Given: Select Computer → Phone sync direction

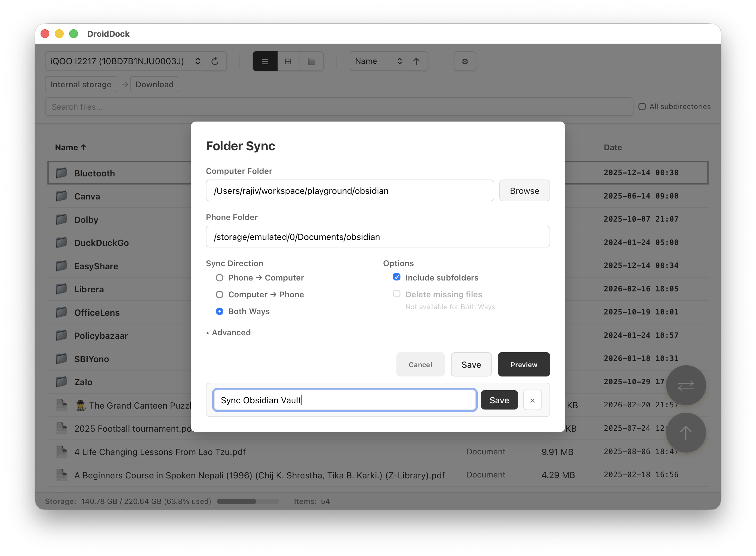Looking at the screenshot, I should pos(220,295).
